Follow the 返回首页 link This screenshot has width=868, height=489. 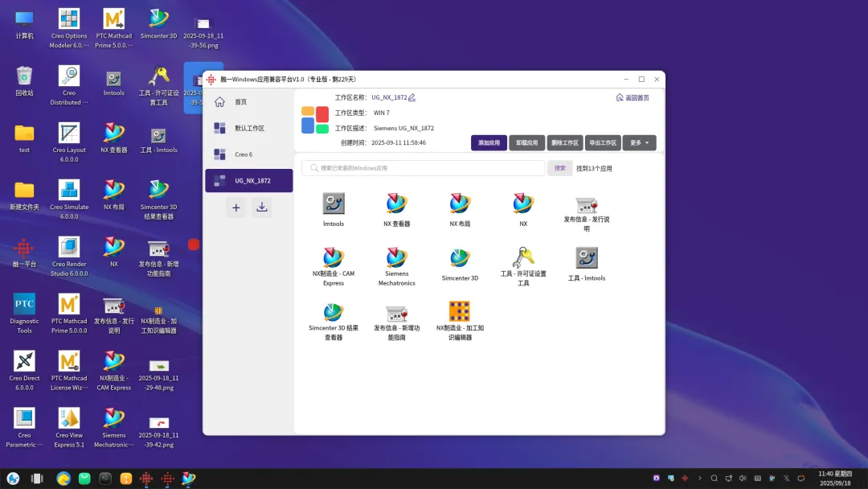[633, 97]
